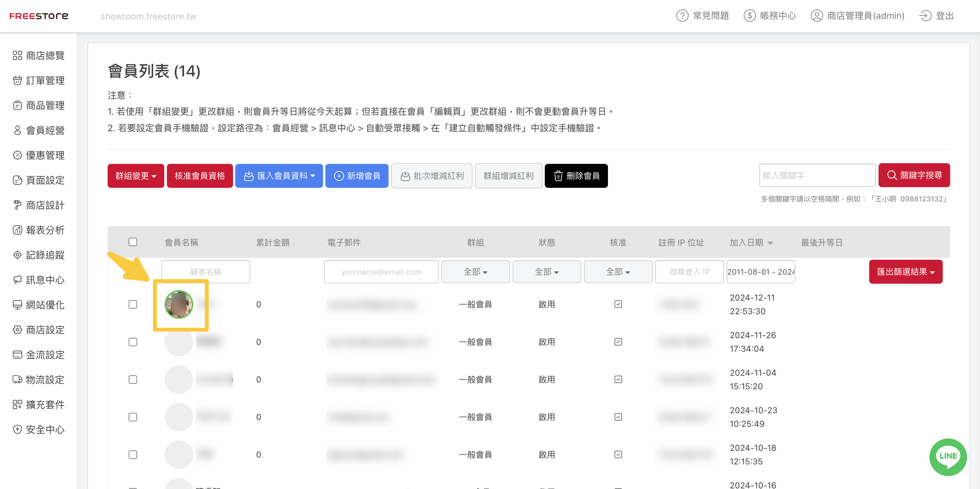Click the 批次增減紅利 button
This screenshot has width=980, height=489.
(x=432, y=176)
